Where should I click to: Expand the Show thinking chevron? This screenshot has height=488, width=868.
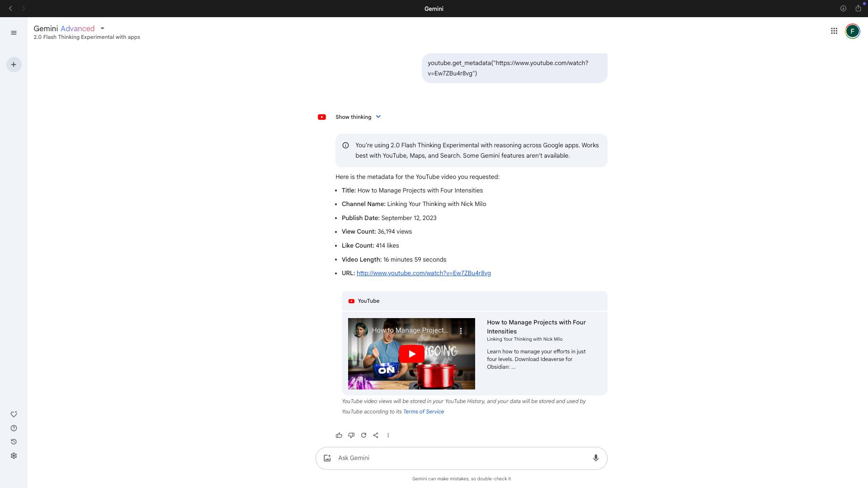point(378,117)
